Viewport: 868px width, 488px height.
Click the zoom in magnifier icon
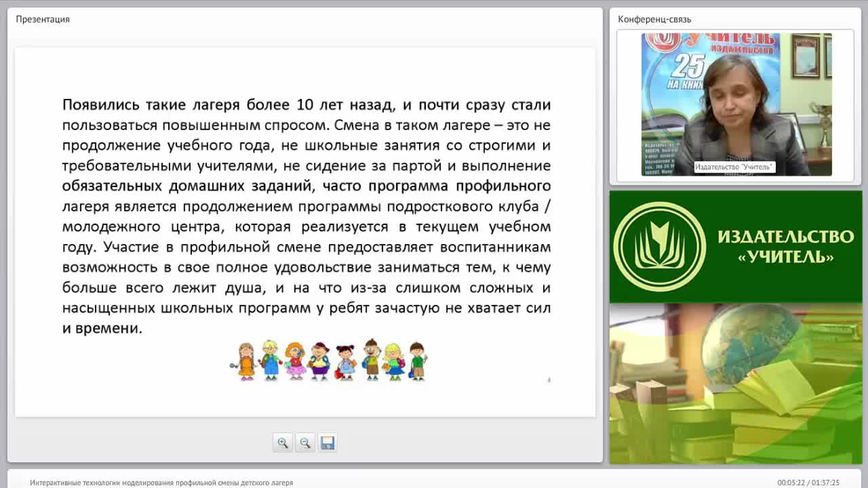coord(283,443)
